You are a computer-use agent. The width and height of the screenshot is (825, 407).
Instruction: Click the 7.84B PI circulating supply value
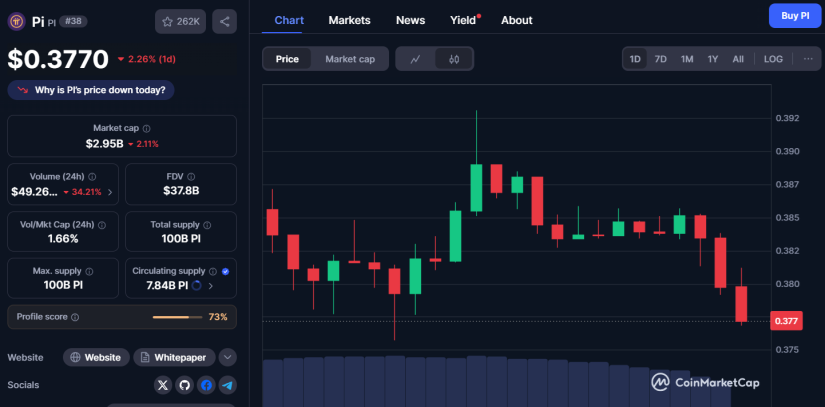point(167,286)
